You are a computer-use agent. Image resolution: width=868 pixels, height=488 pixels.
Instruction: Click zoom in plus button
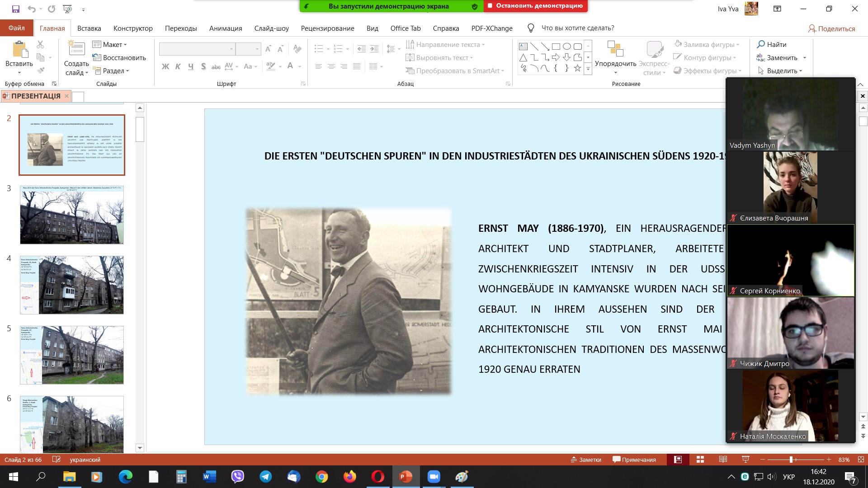(829, 460)
